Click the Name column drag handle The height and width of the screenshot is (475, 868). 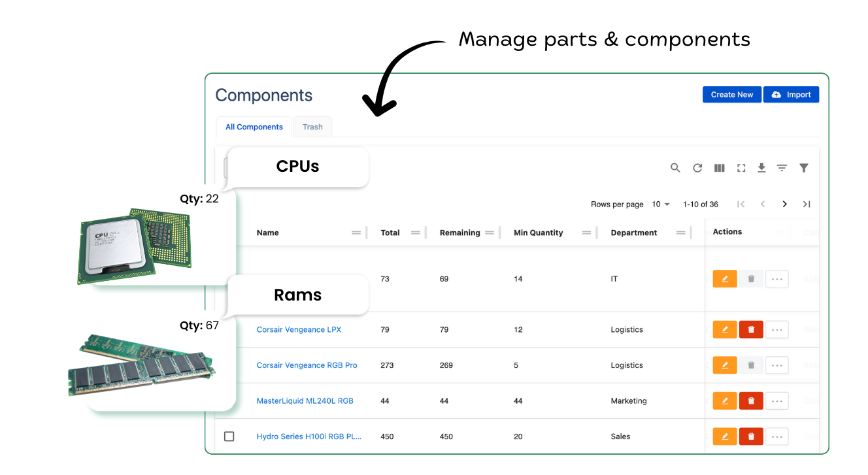pyautogui.click(x=356, y=233)
